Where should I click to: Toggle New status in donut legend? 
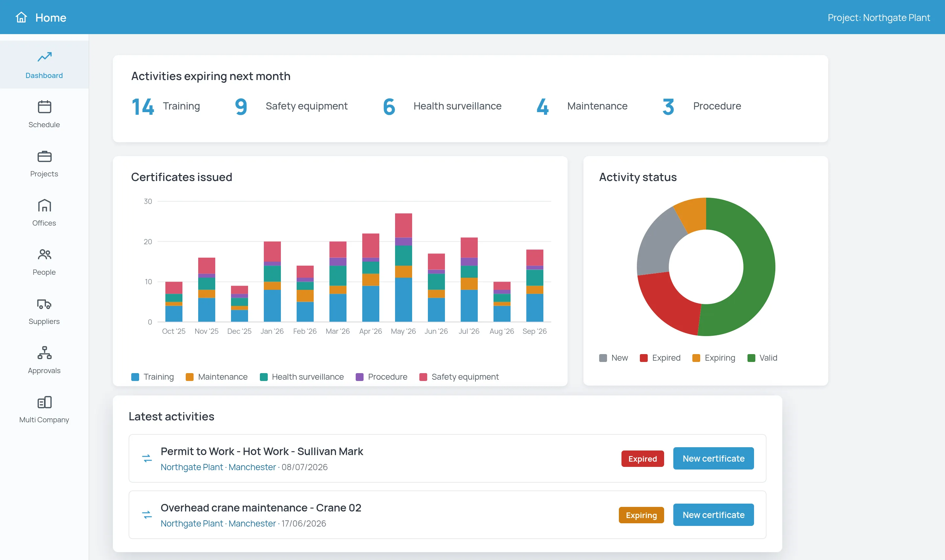(614, 358)
